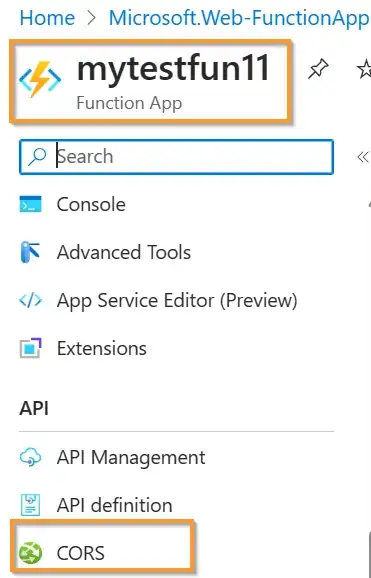This screenshot has width=371, height=578.
Task: Go to the Home breadcrumb link
Action: click(x=47, y=18)
